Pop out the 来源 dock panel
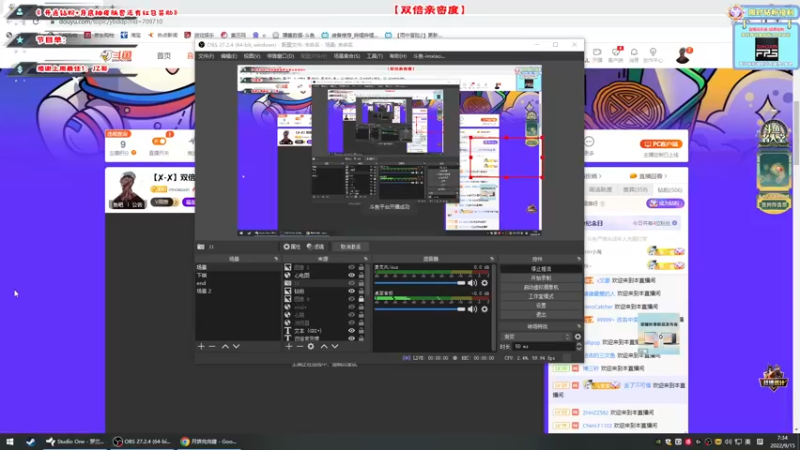 click(365, 259)
